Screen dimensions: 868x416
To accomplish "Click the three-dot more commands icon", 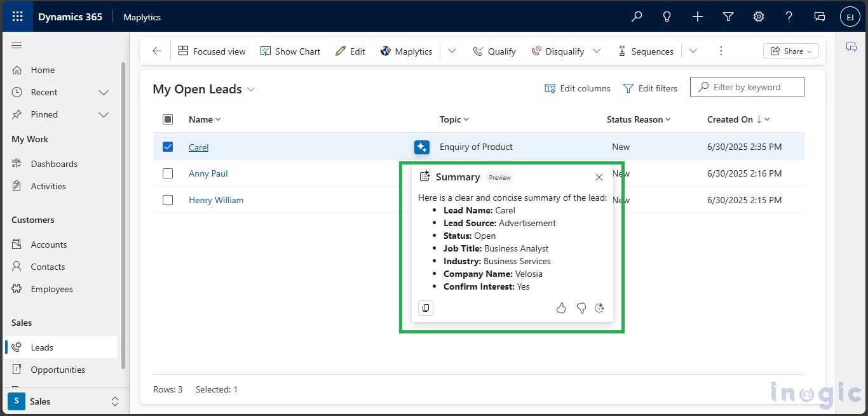I will 721,51.
